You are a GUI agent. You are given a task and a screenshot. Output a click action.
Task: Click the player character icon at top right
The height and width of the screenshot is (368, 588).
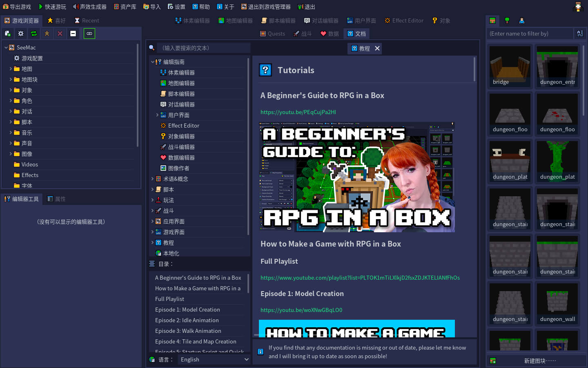(x=578, y=7)
